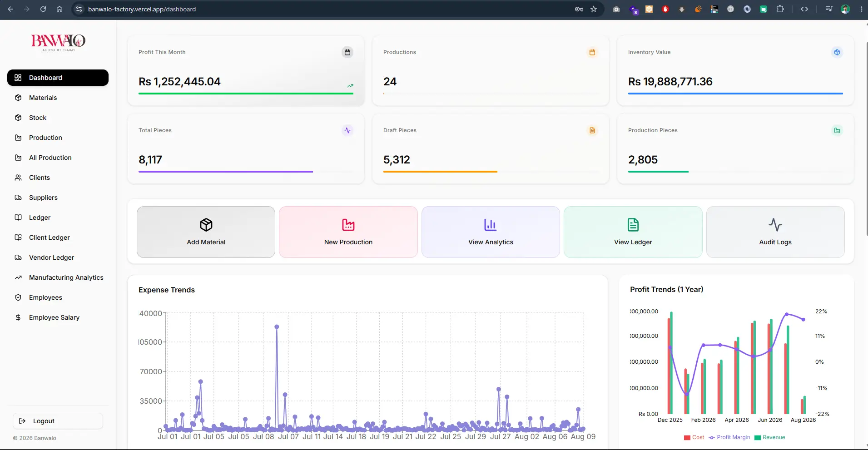Screen dimensions: 868x450
Task: Open the Clients sidebar page
Action: pos(58,178)
